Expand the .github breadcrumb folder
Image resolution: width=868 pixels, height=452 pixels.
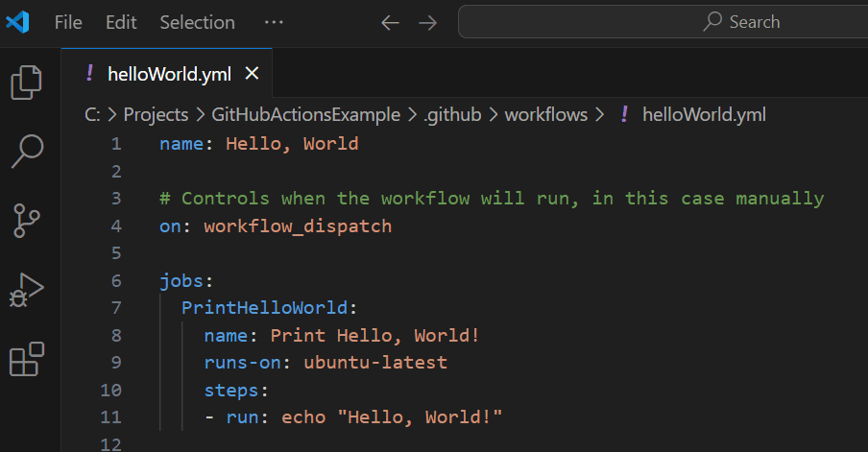coord(452,114)
